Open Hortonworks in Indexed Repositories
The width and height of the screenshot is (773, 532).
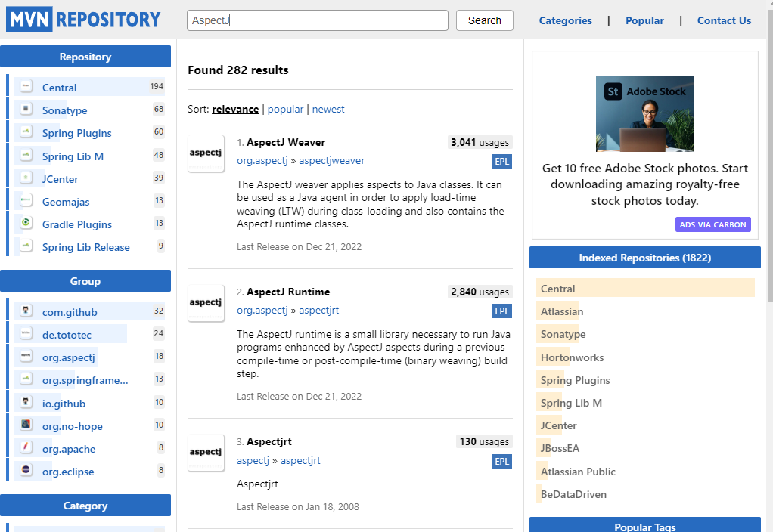(x=572, y=357)
